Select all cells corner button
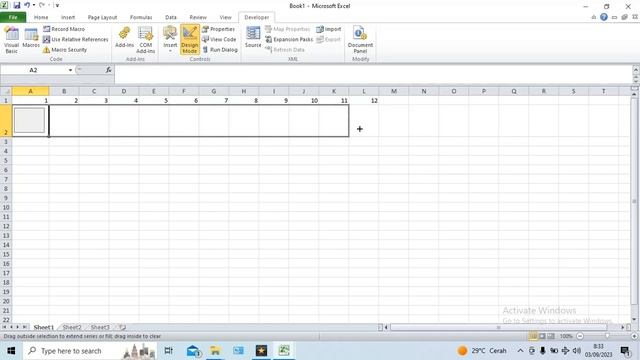This screenshot has height=360, width=640. [x=6, y=91]
